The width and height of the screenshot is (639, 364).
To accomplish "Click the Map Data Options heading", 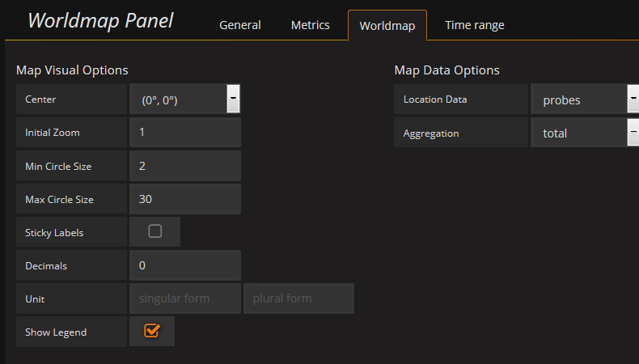I will (446, 70).
